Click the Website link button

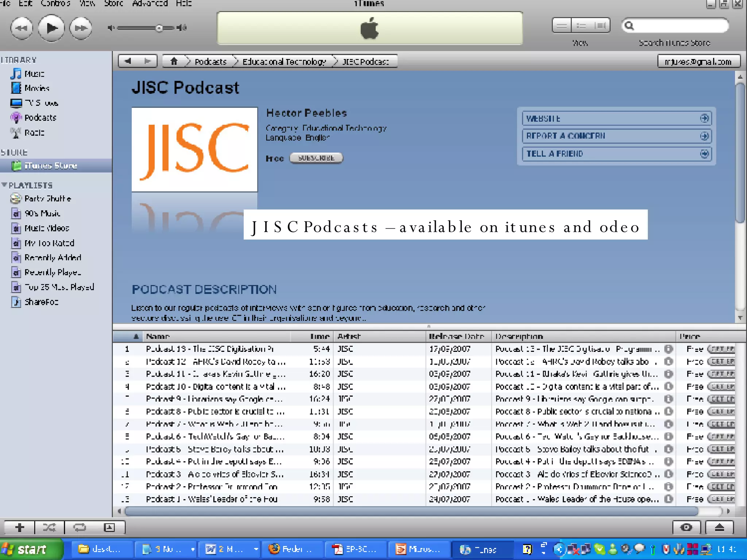pos(616,118)
